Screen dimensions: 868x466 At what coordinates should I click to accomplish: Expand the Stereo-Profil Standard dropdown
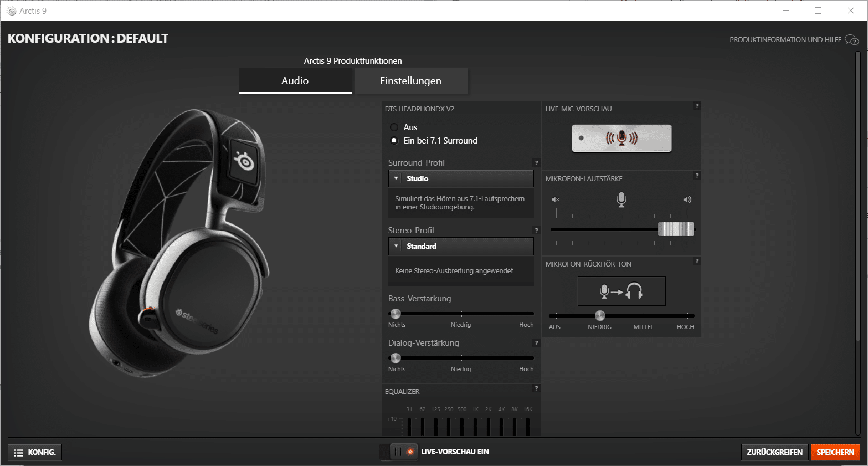click(461, 246)
